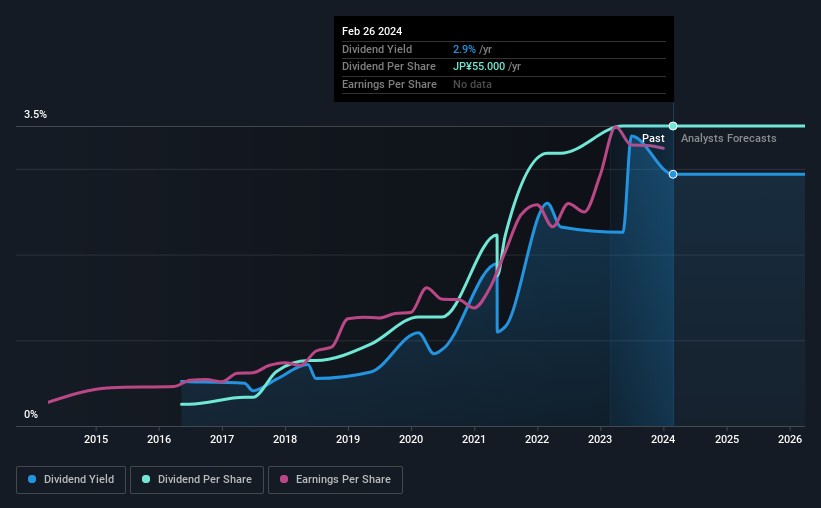This screenshot has height=508, width=821.
Task: Select the blue yield marker at Feb 2024
Action: [x=673, y=174]
